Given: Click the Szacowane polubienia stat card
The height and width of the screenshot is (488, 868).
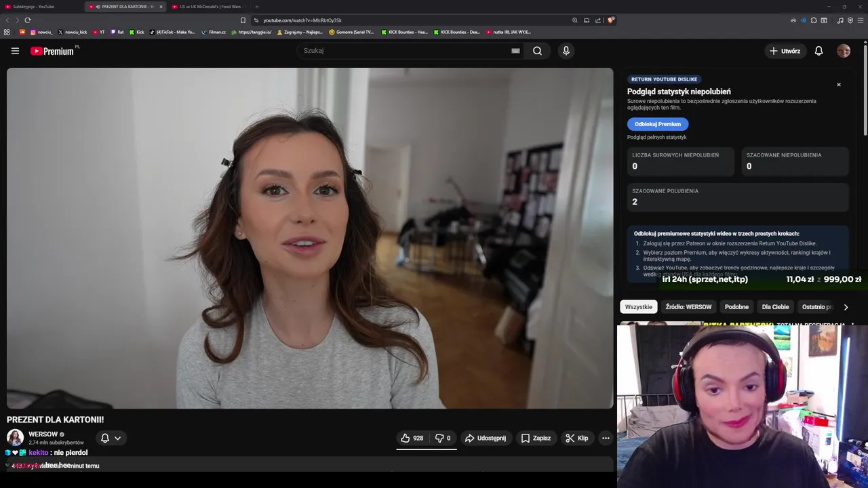Looking at the screenshot, I should coord(738,197).
